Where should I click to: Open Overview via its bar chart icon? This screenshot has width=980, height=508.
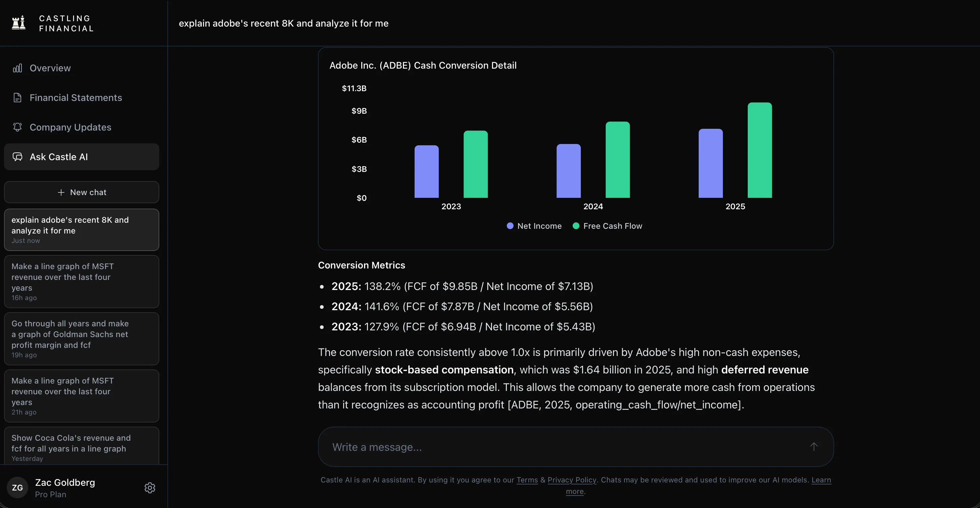(17, 68)
